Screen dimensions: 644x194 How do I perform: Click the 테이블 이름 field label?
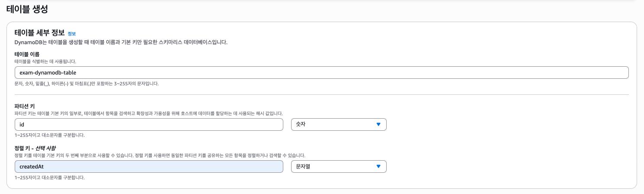point(27,54)
